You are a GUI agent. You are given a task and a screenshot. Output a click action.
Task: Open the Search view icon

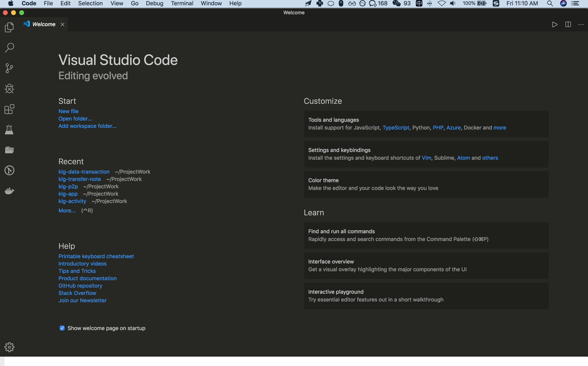pos(9,48)
